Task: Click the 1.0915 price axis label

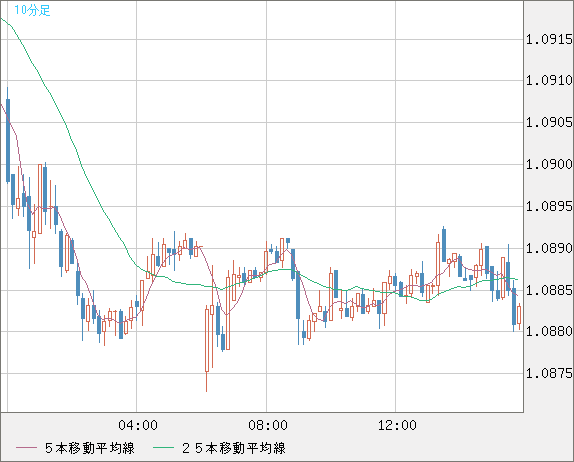Action: 549,39
